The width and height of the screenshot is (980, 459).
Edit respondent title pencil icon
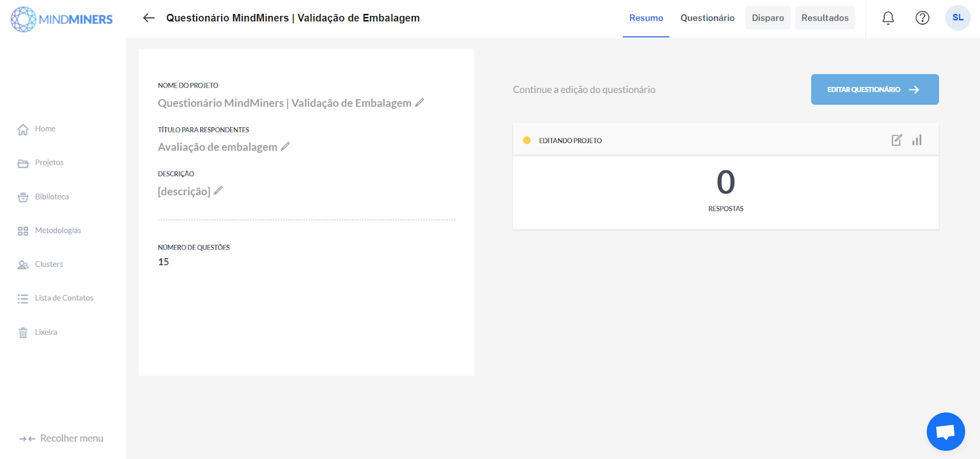click(285, 146)
